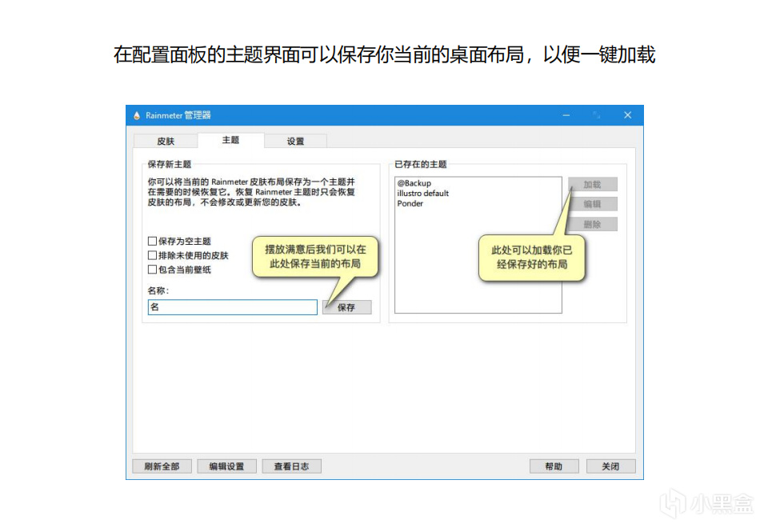Click the 编辑 button beside theme list
Screen dimensions: 776x532
point(592,204)
